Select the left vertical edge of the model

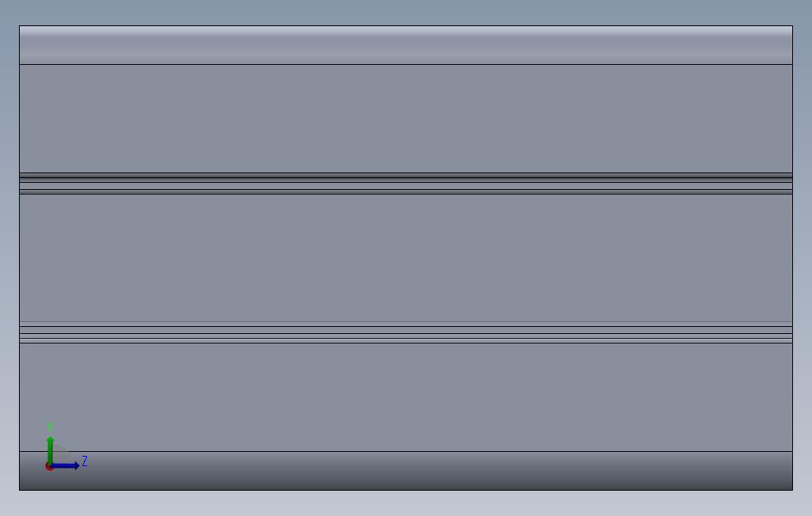(x=19, y=258)
